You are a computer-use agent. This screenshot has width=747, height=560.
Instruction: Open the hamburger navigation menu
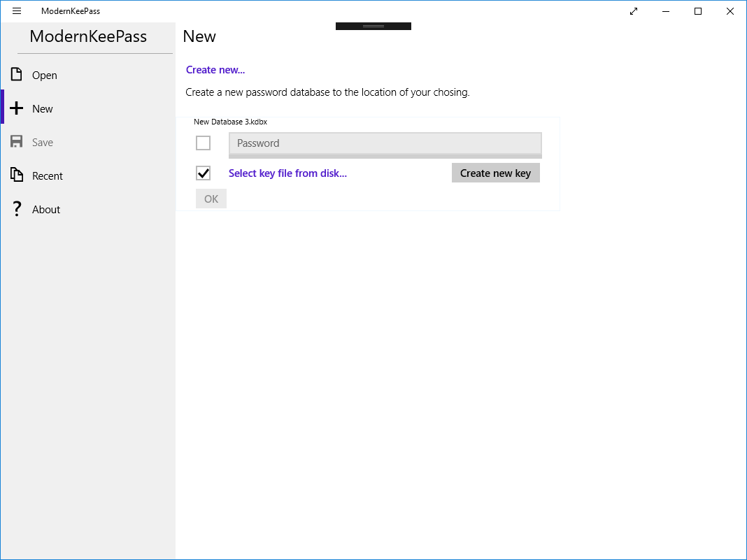tap(17, 11)
